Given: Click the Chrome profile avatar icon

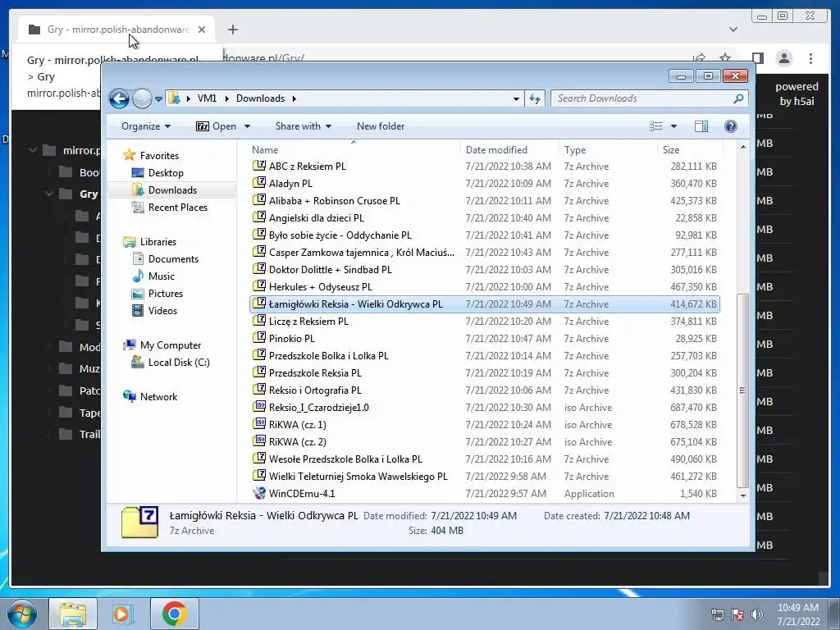Looking at the screenshot, I should [784, 58].
